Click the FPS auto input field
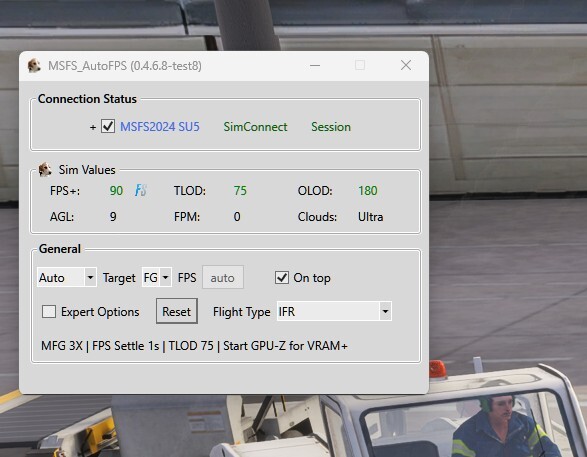The image size is (587, 457). pyautogui.click(x=223, y=278)
